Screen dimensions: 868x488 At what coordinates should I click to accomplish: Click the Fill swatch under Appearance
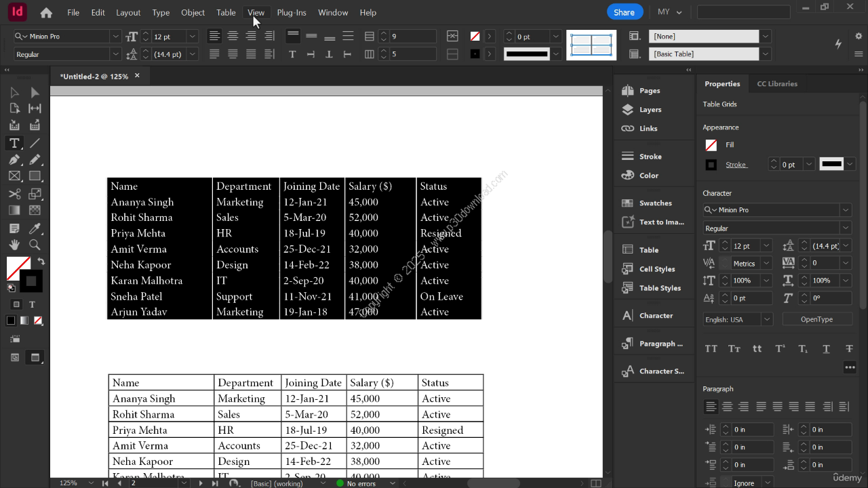click(x=711, y=145)
